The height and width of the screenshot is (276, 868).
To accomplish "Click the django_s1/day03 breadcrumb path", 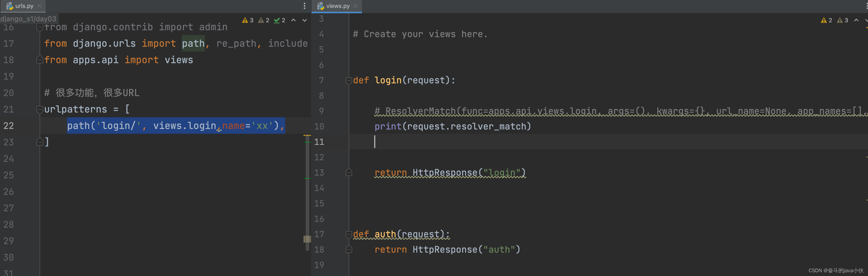I will pyautogui.click(x=28, y=19).
